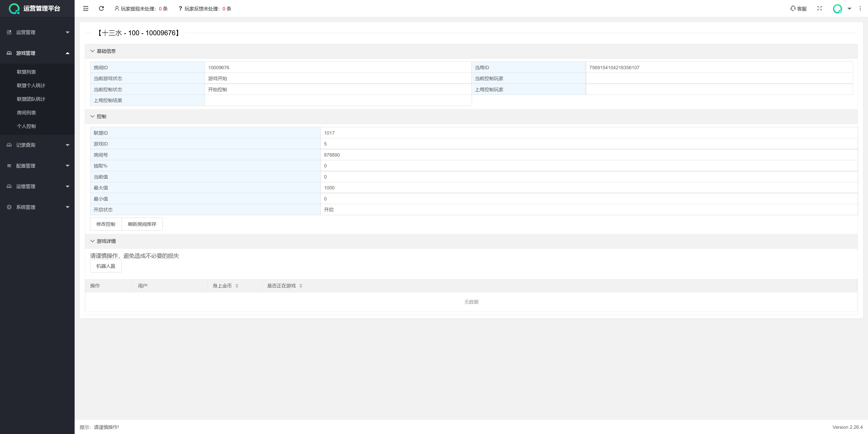Viewport: 868px width, 434px height.
Task: Open 房间列表 in the sidebar
Action: coord(26,113)
